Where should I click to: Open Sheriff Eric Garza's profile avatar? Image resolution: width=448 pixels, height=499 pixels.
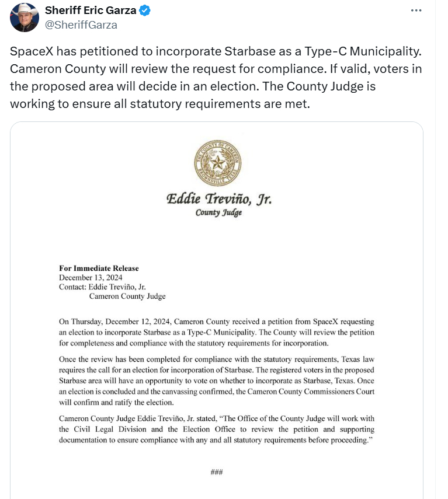pos(25,18)
